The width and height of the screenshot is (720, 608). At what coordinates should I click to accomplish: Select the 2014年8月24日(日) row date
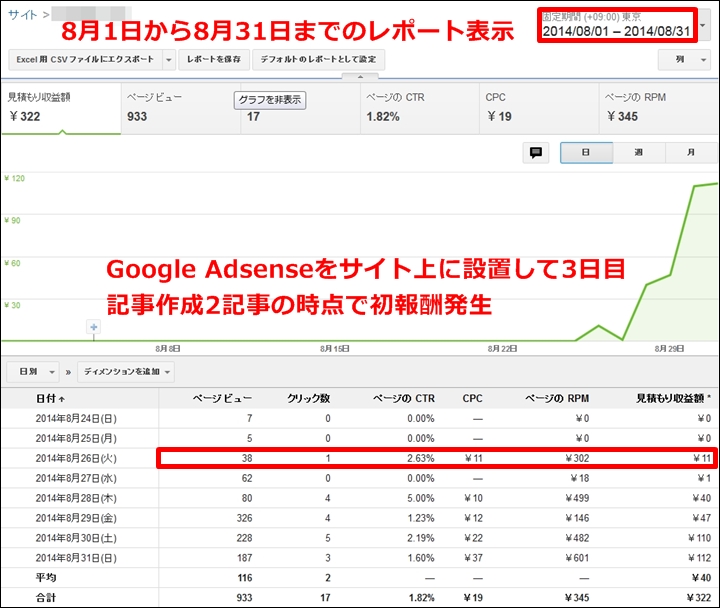(76, 418)
